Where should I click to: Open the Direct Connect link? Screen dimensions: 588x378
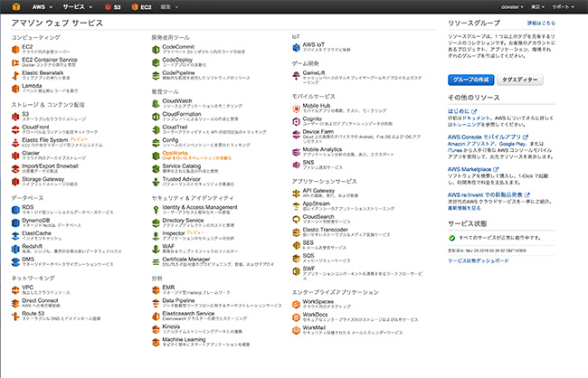(x=40, y=300)
